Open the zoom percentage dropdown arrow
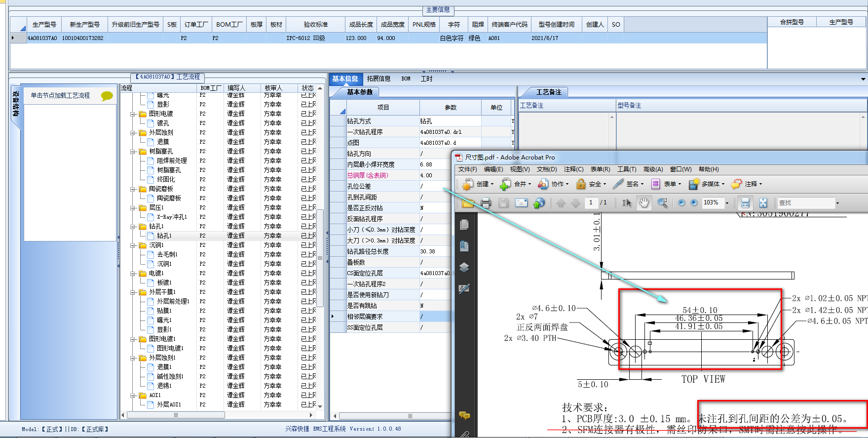The width and height of the screenshot is (868, 438). coord(726,203)
